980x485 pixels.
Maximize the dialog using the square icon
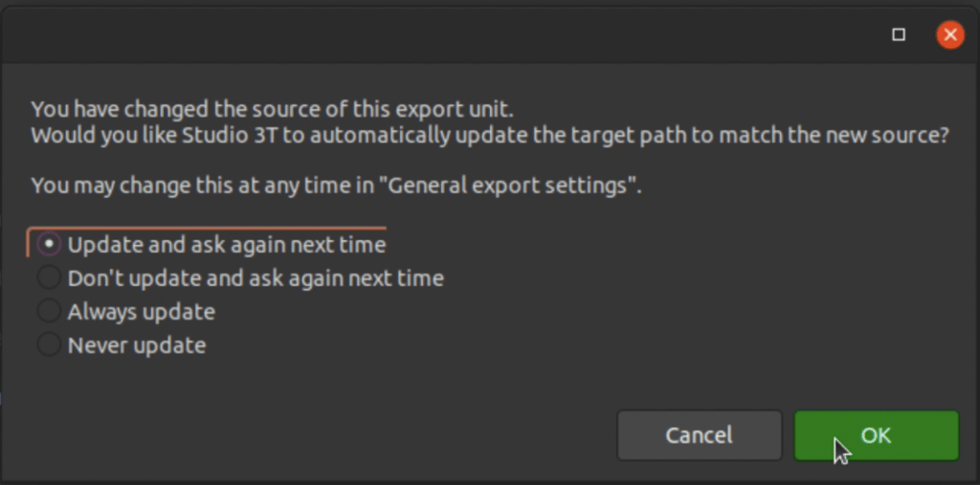(899, 35)
